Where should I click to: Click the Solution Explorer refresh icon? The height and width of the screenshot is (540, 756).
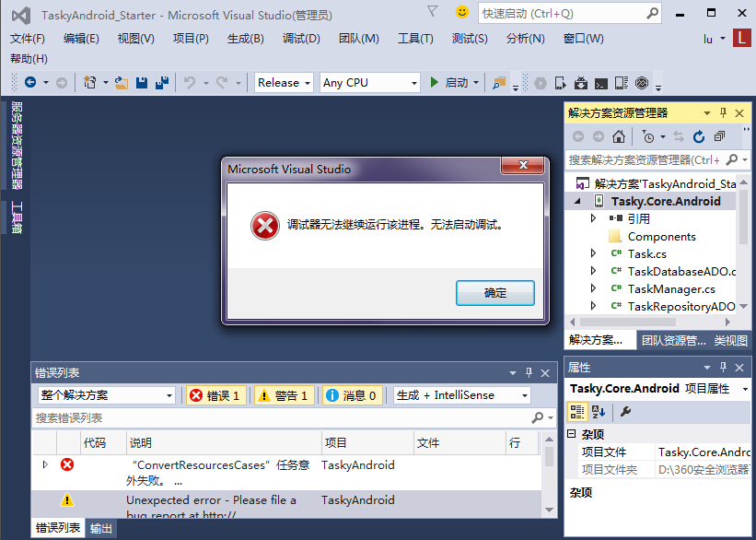[x=699, y=137]
